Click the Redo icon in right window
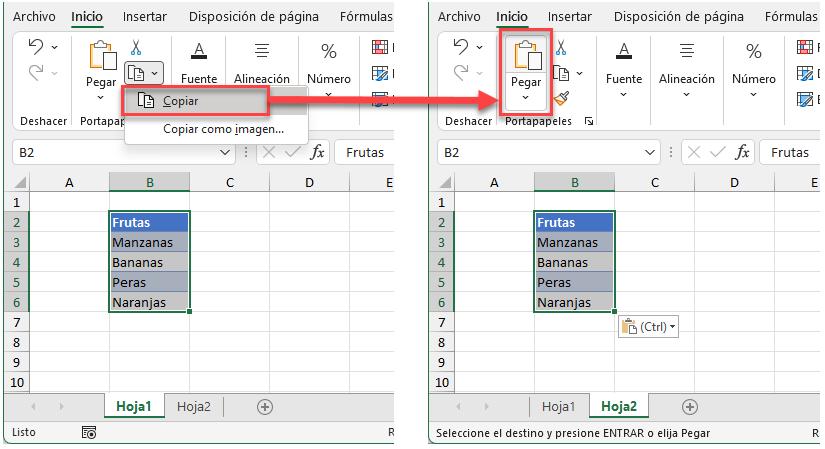 [x=461, y=72]
